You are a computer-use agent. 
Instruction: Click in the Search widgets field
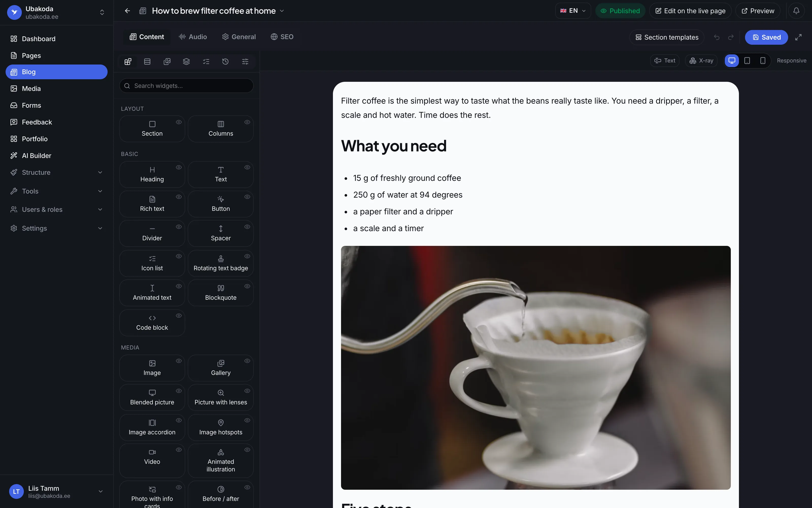click(186, 86)
